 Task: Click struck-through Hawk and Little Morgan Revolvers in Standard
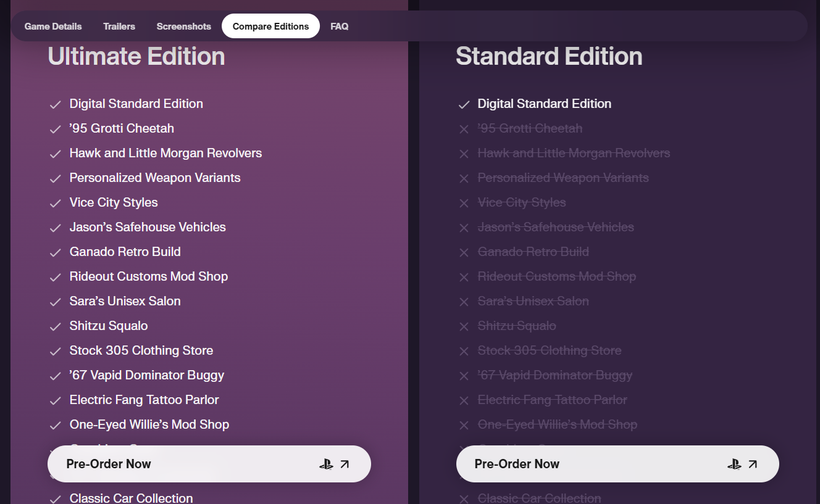coord(574,153)
